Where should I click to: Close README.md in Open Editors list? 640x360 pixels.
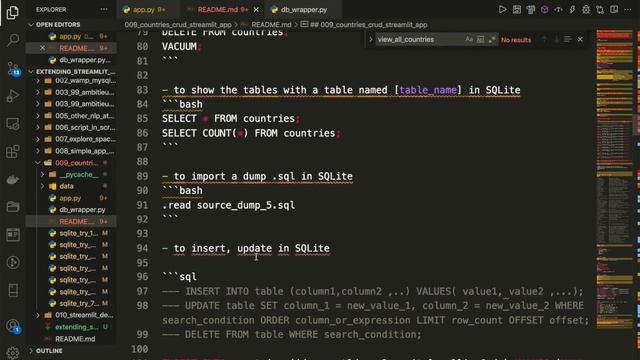(x=42, y=48)
